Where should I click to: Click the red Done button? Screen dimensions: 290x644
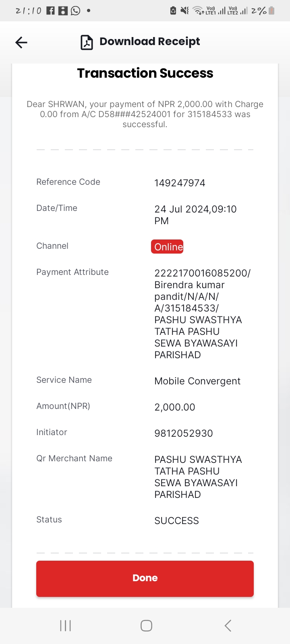point(145,578)
